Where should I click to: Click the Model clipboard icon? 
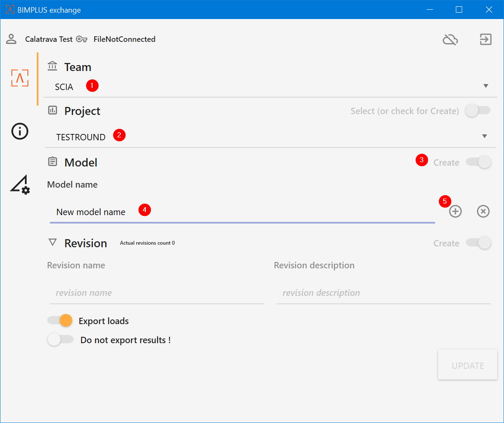pos(52,162)
